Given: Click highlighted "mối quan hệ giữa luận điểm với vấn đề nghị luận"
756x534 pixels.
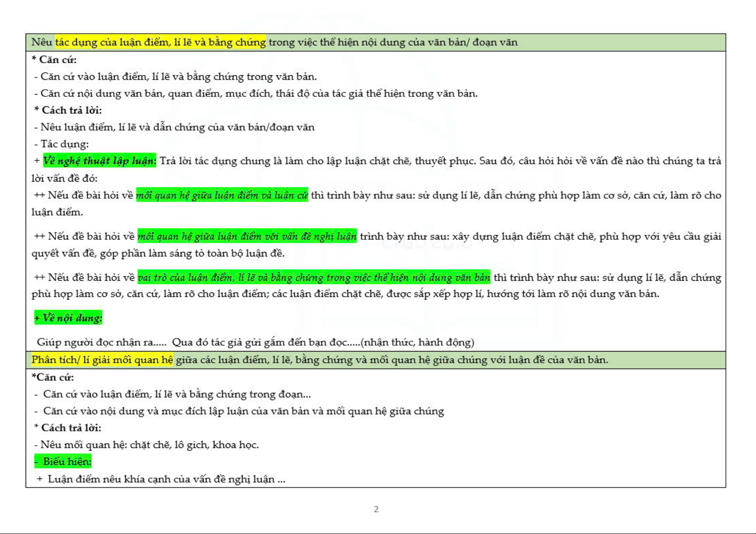Looking at the screenshot, I should [x=247, y=236].
